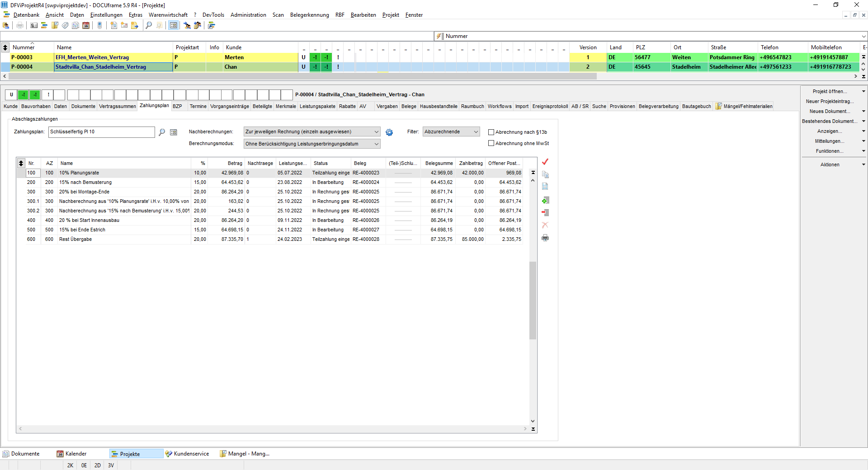
Task: Expand the Bestehendes Dokument dropdown arrow
Action: [863, 121]
